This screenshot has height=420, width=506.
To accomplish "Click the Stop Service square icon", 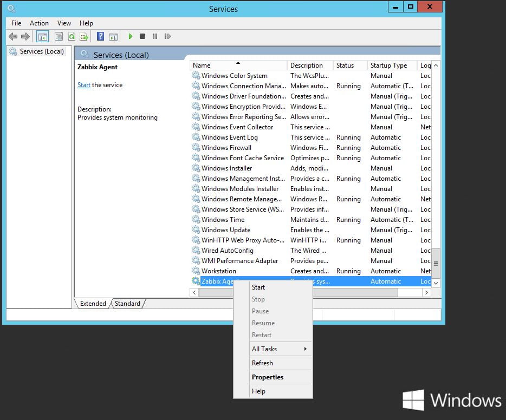I will [x=142, y=36].
